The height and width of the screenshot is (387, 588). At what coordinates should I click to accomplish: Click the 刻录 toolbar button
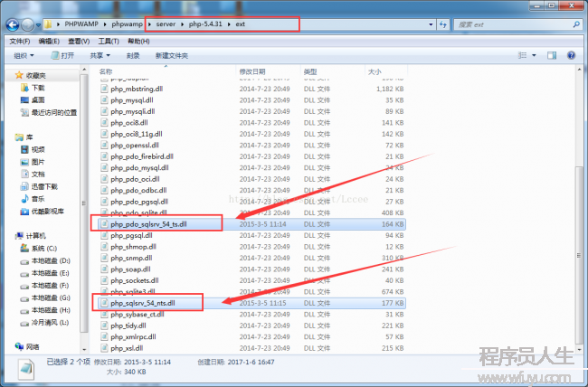coord(133,55)
